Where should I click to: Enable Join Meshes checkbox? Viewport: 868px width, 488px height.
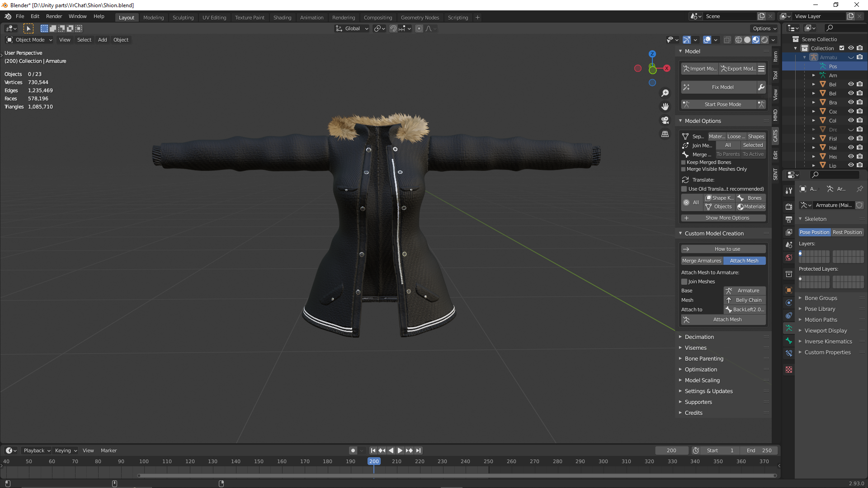tap(684, 282)
